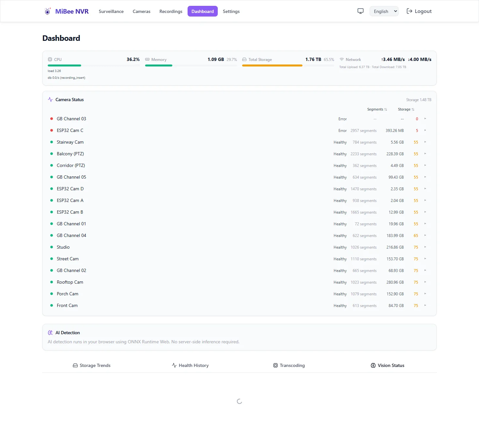Viewport: 479px width, 448px height.
Task: Click the Memory usage green bar
Action: [159, 65]
